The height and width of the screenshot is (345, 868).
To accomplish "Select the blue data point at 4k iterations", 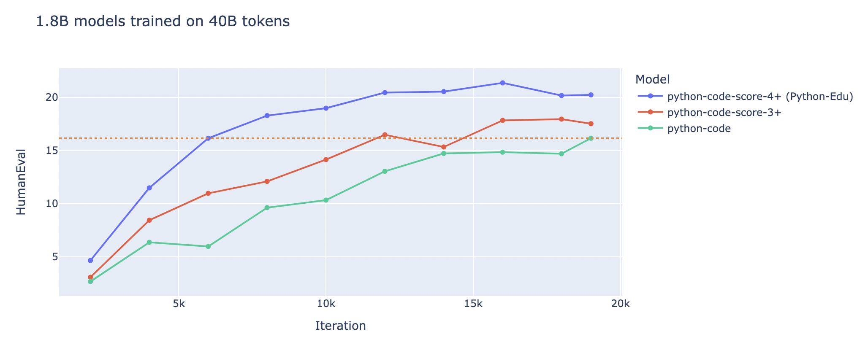I will pos(149,188).
